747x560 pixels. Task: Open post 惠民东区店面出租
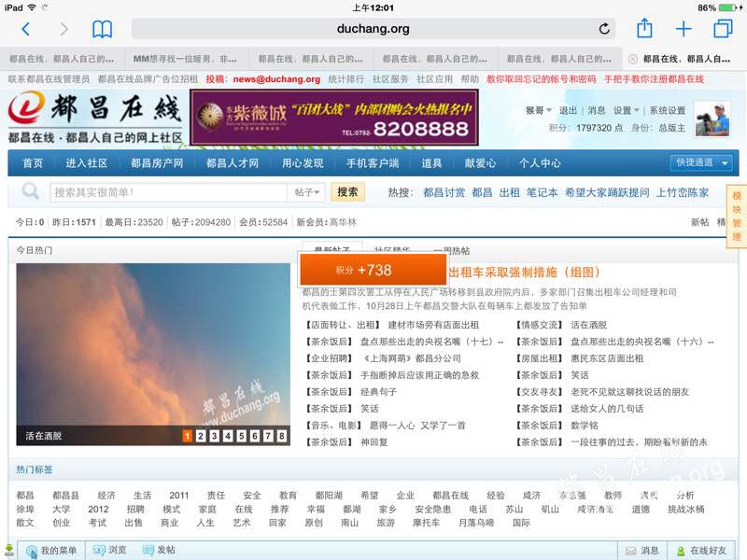(x=607, y=358)
